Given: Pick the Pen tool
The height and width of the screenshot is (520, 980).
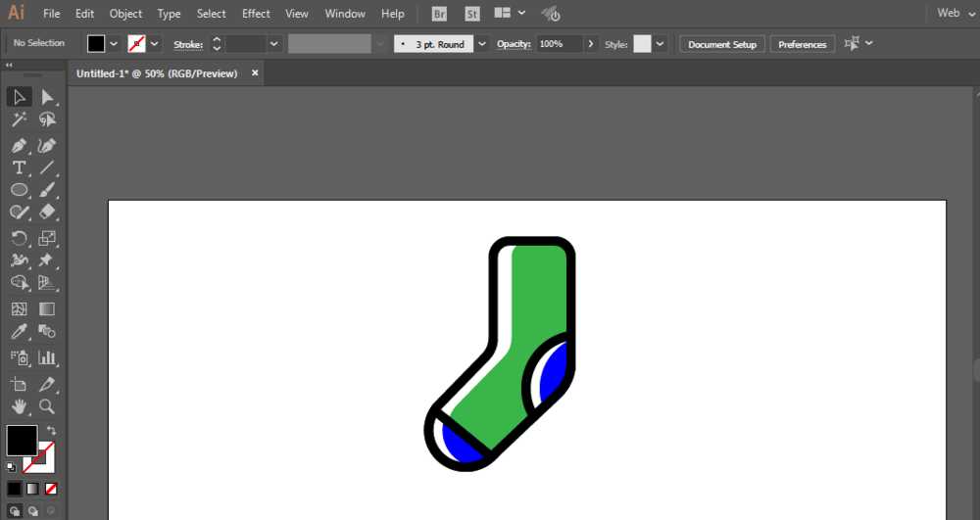Looking at the screenshot, I should pos(19,145).
